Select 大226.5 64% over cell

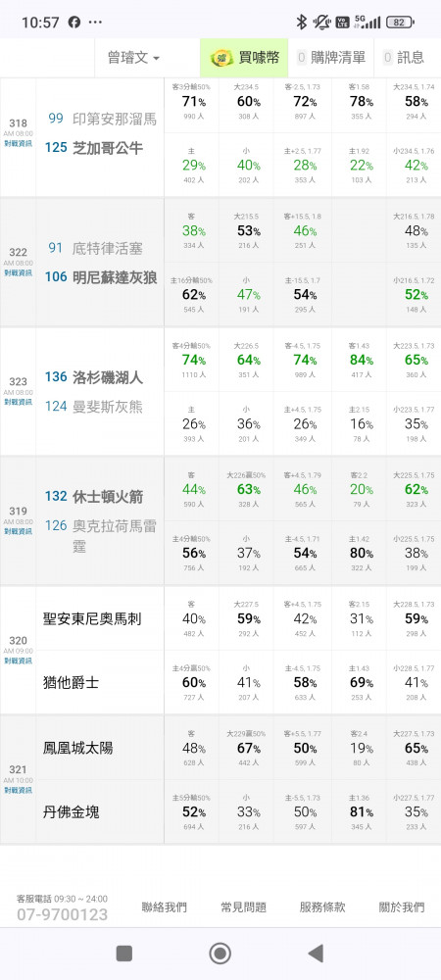[246, 360]
